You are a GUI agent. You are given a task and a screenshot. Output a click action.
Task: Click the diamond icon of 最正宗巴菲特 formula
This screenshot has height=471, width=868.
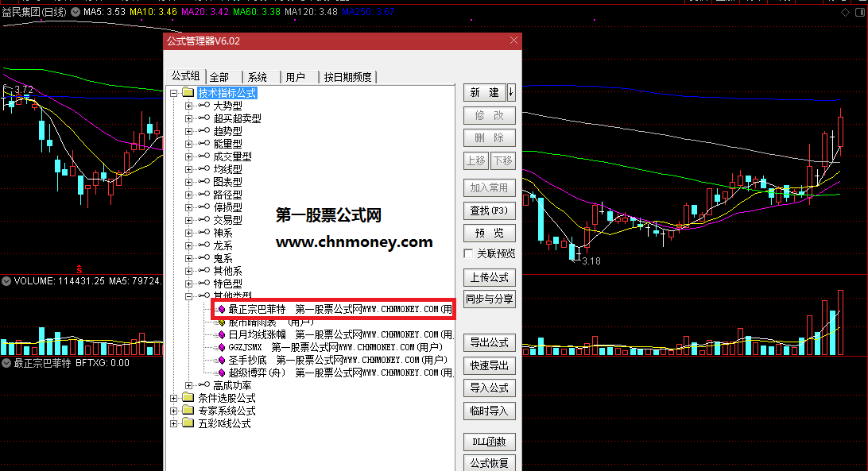(222, 310)
